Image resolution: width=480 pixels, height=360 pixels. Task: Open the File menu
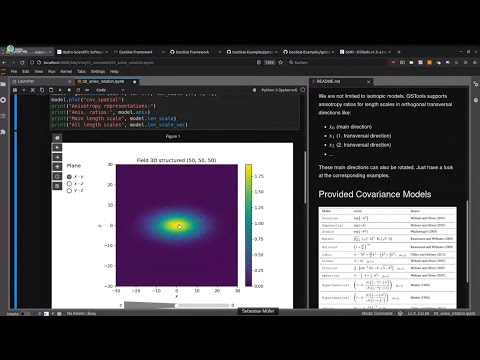coord(14,71)
